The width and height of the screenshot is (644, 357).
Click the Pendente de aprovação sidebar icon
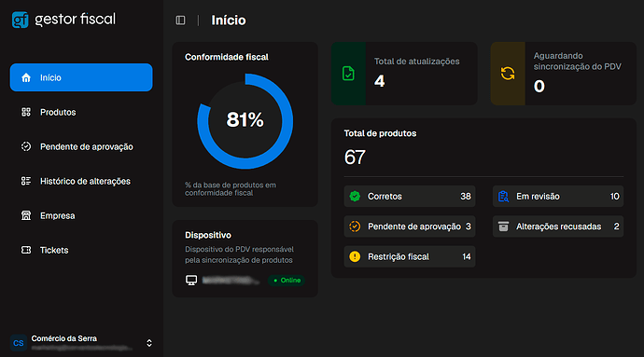click(26, 146)
